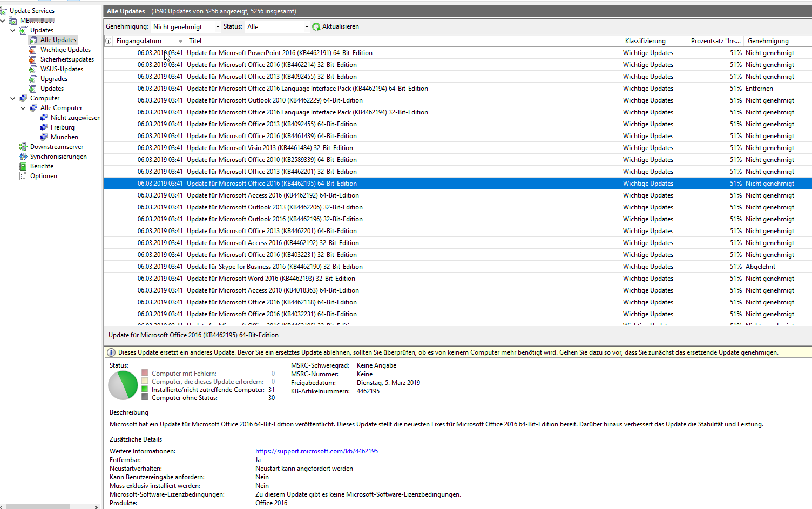Click the server icon next to MB node

13,21
